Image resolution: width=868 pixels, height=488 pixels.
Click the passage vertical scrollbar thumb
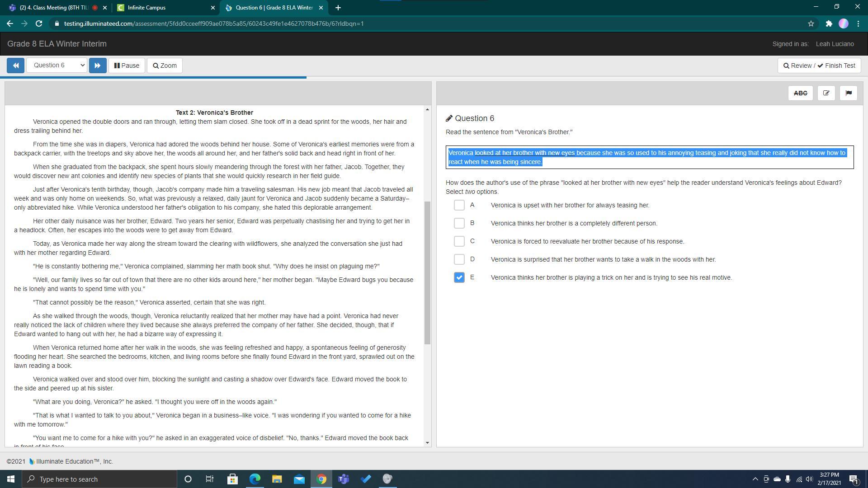(x=427, y=273)
